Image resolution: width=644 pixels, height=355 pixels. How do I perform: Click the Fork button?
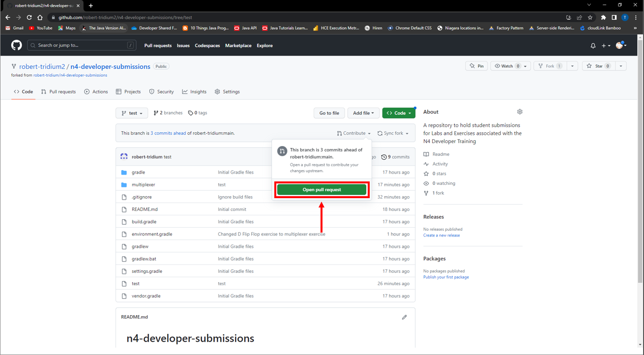pos(550,66)
